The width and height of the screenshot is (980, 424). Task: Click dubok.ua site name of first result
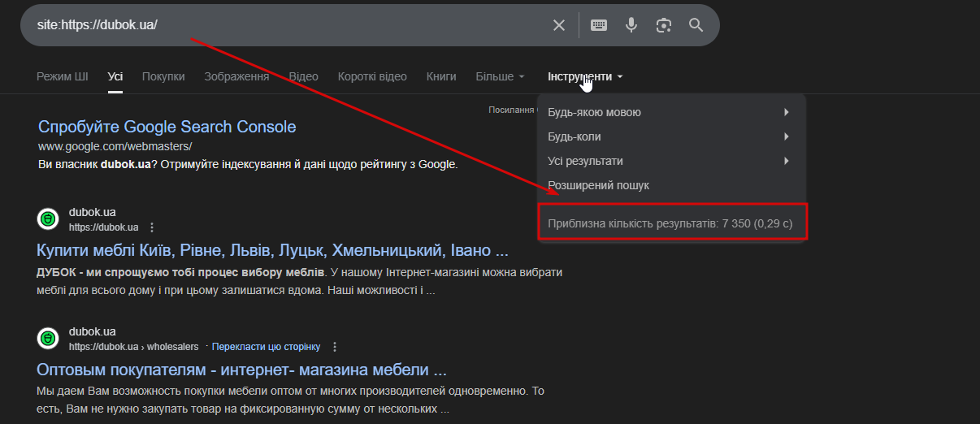pos(93,212)
